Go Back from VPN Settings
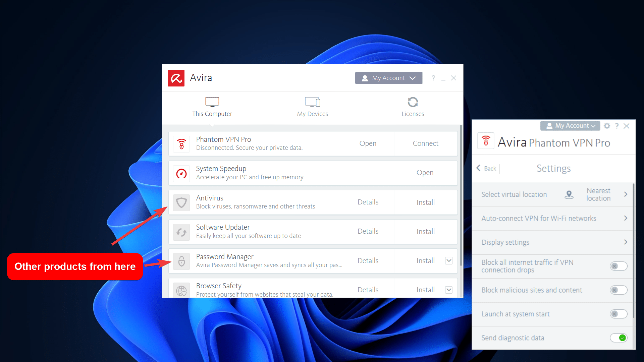Image resolution: width=644 pixels, height=362 pixels. [x=486, y=168]
